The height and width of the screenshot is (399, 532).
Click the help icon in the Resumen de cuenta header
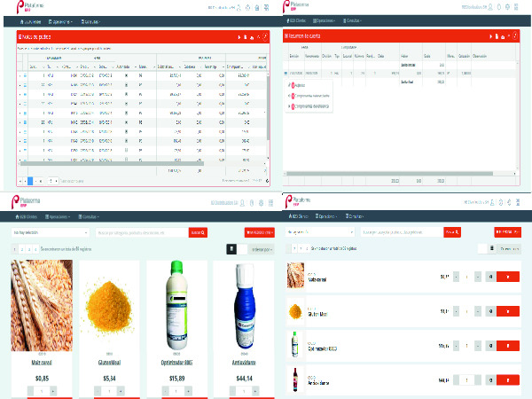[517, 36]
